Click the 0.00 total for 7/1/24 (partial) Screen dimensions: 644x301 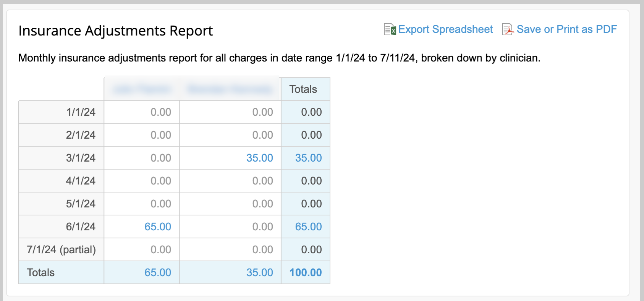311,249
